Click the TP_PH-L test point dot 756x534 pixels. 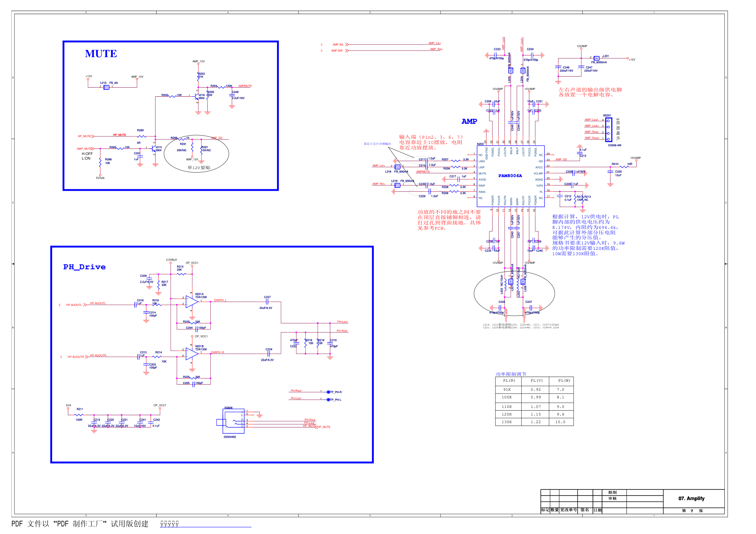[x=328, y=400]
